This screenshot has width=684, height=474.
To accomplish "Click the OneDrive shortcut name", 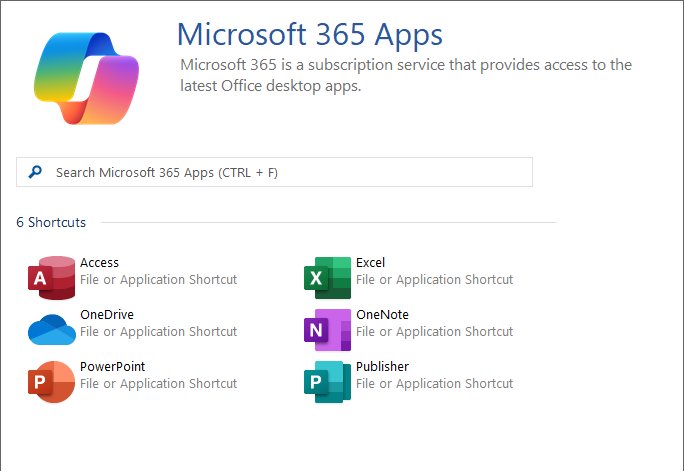I will [x=106, y=315].
